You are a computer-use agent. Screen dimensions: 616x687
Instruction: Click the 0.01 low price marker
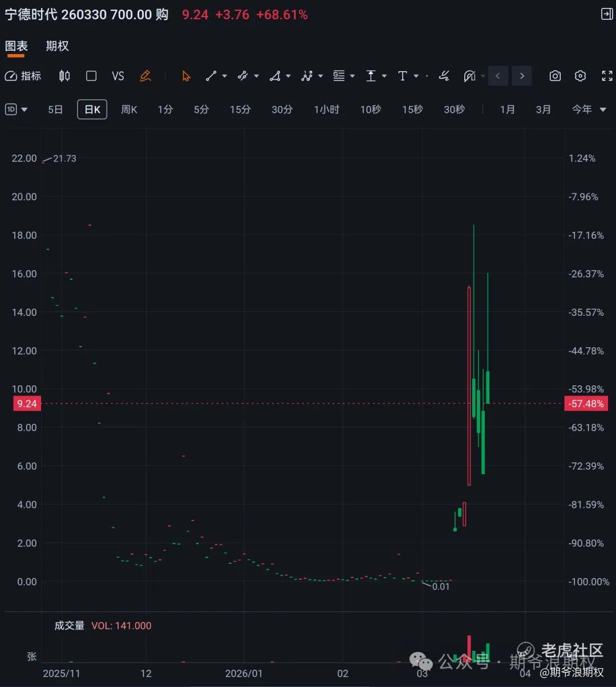[x=441, y=587]
